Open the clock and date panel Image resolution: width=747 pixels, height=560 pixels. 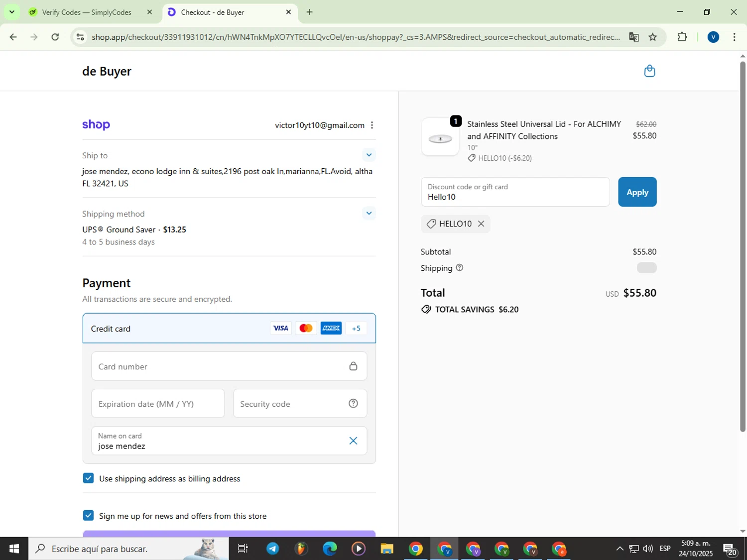(x=696, y=549)
